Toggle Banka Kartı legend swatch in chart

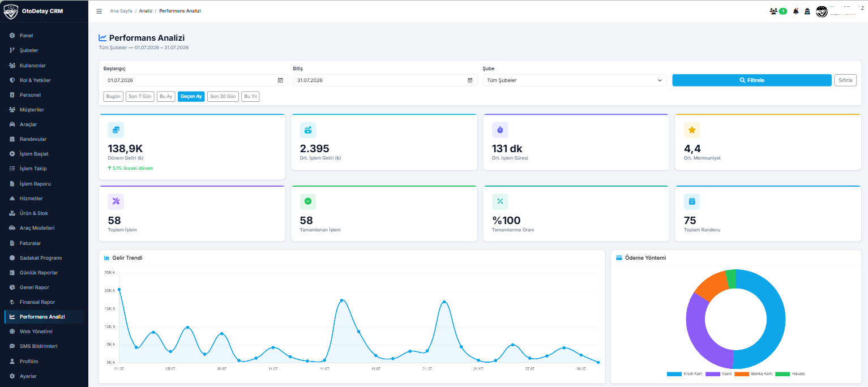(x=742, y=374)
